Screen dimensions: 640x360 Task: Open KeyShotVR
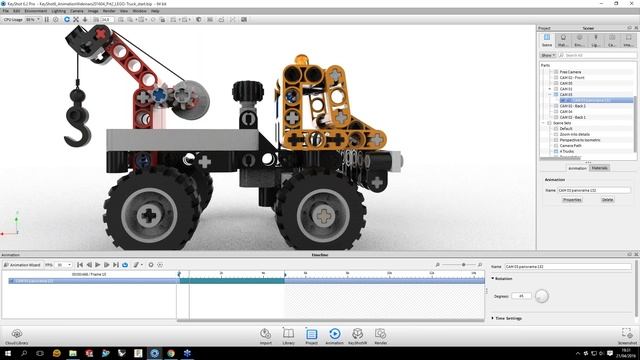(x=357, y=337)
